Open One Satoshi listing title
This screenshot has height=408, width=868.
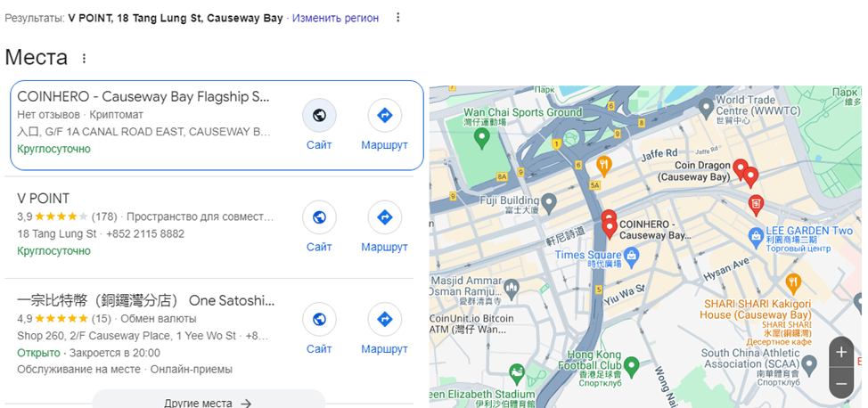(145, 301)
